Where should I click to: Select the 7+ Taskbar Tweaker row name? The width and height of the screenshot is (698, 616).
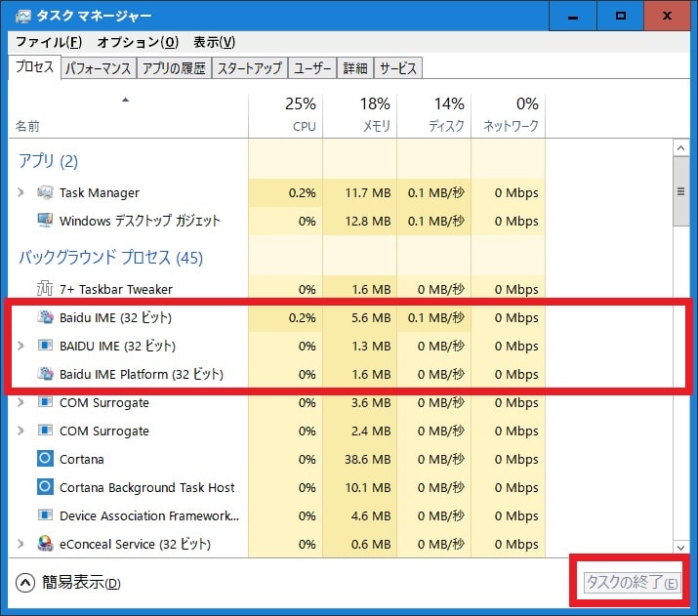(x=116, y=289)
